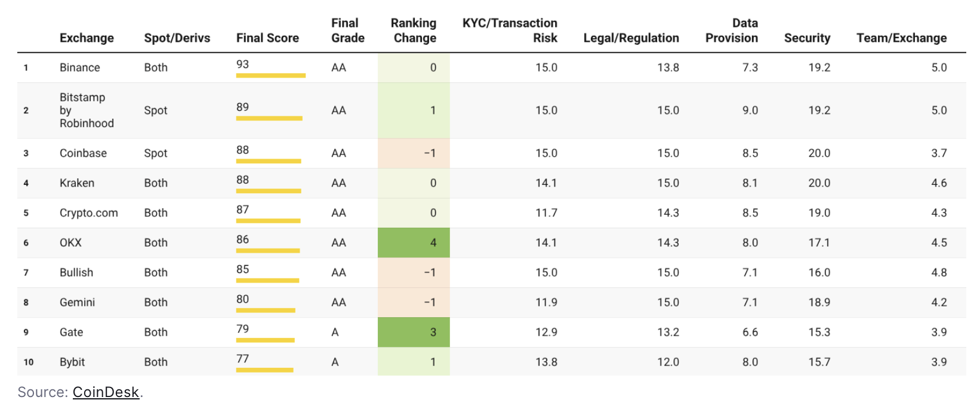Click the Gemini exchange name
This screenshot has height=403, width=980.
point(77,302)
